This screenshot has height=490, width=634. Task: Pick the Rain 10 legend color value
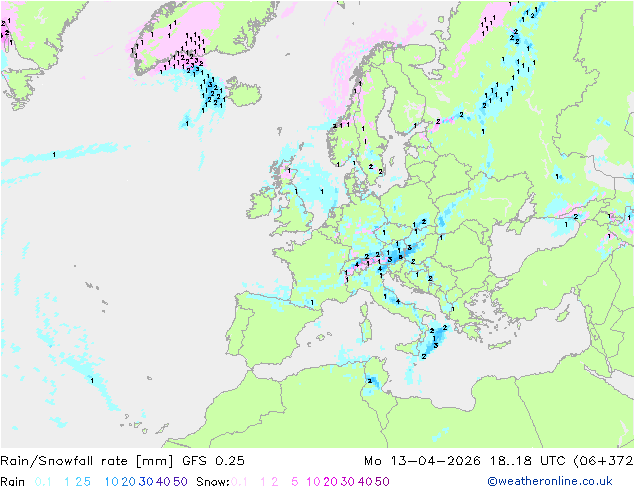pos(112,482)
